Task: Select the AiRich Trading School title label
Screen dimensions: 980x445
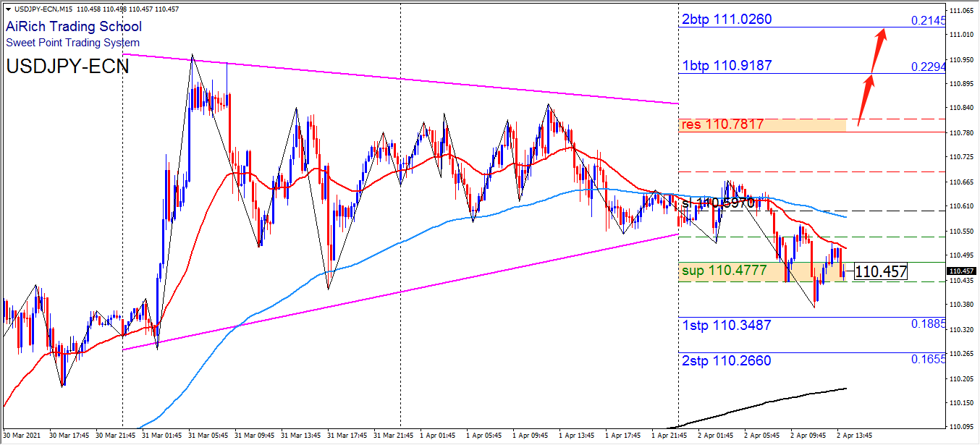Action: (74, 27)
